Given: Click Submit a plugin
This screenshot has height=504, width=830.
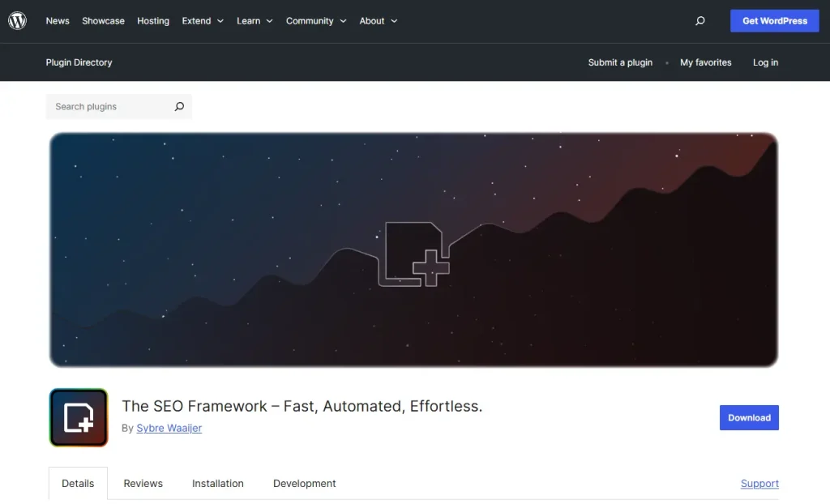Looking at the screenshot, I should pyautogui.click(x=620, y=62).
